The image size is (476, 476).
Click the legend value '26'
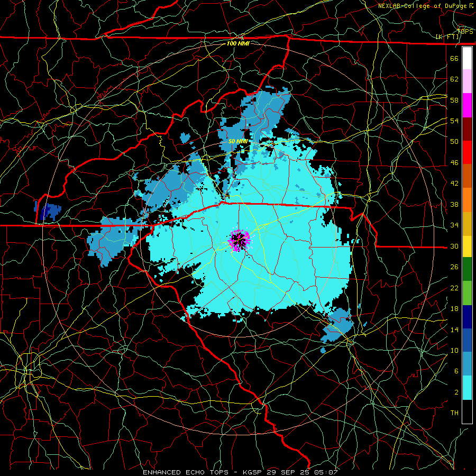click(454, 267)
